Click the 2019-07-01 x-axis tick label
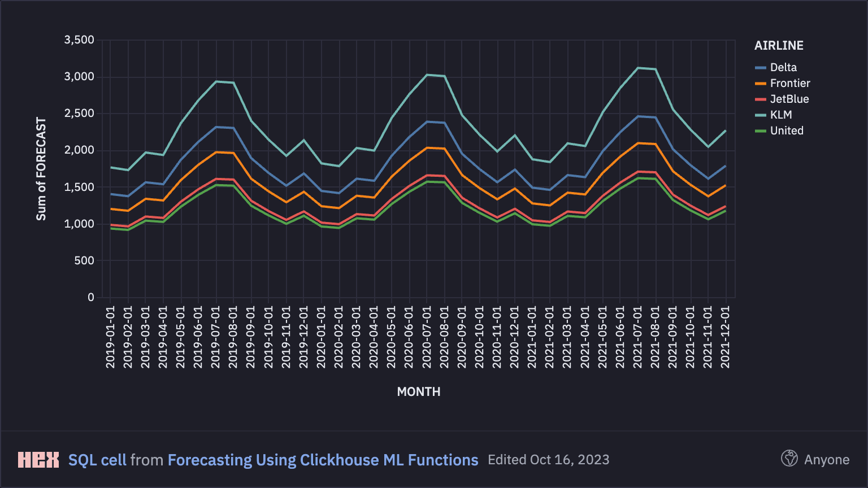 pos(215,337)
